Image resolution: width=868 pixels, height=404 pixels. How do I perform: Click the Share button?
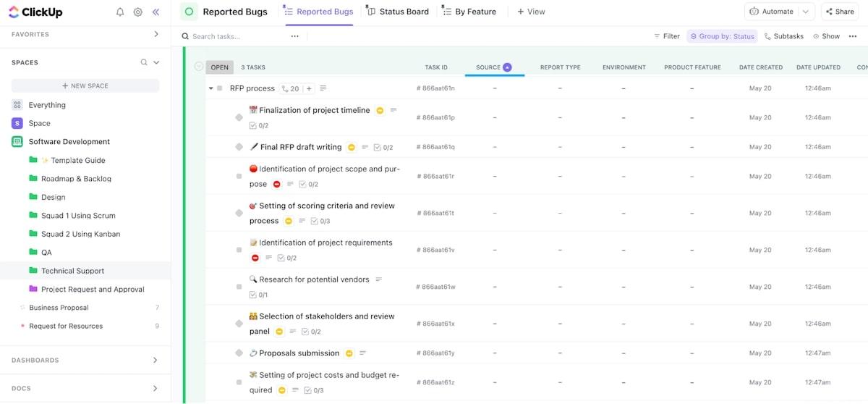pyautogui.click(x=840, y=12)
